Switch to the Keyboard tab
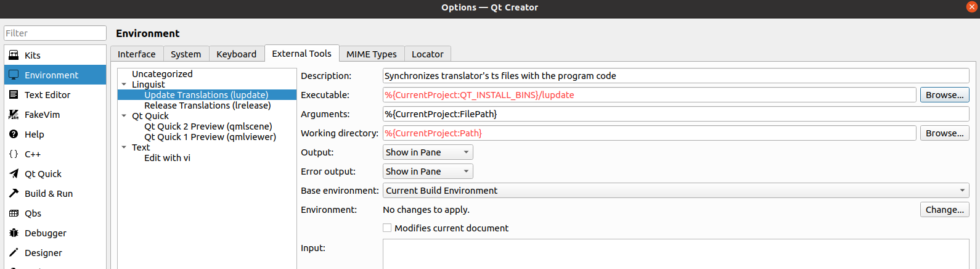This screenshot has height=269, width=980. tap(236, 54)
